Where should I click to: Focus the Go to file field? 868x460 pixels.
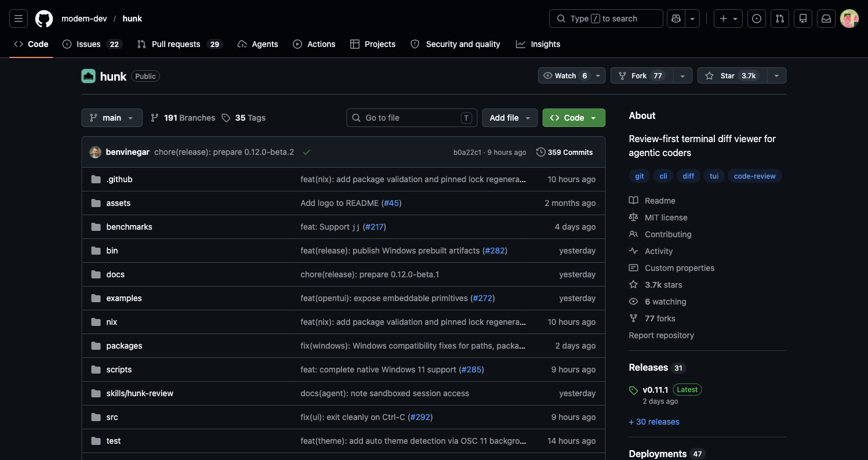412,118
